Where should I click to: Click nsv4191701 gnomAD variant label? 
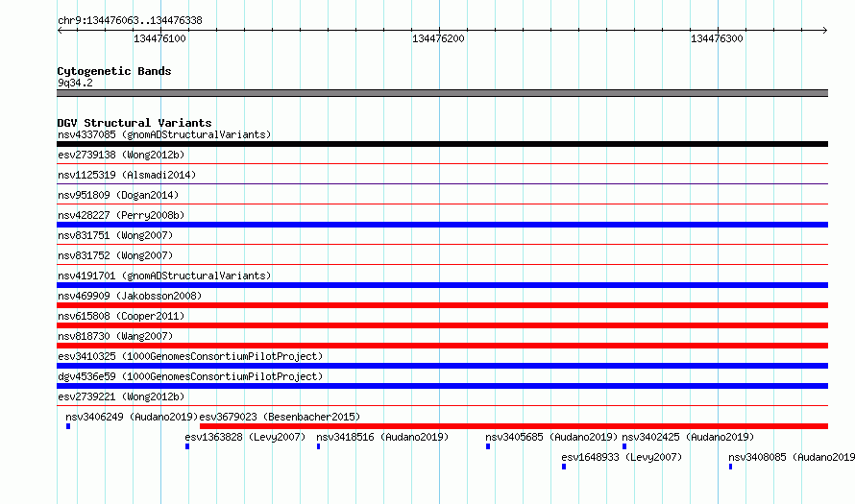164,276
